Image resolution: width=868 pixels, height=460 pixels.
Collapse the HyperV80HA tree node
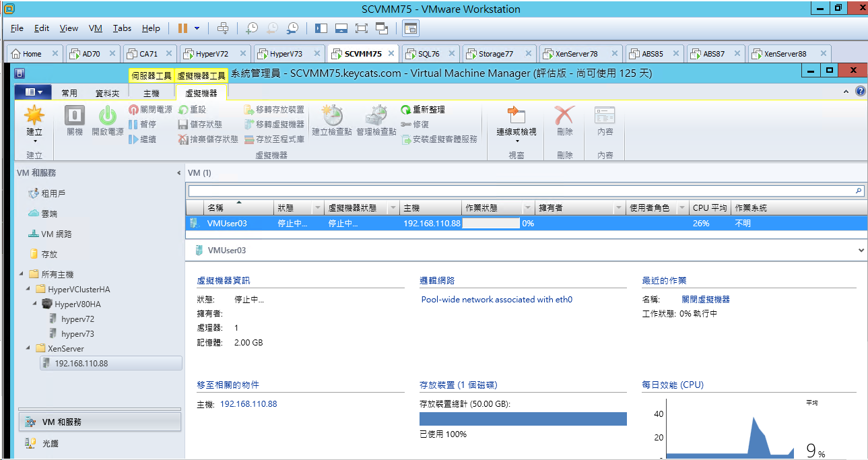tap(35, 304)
